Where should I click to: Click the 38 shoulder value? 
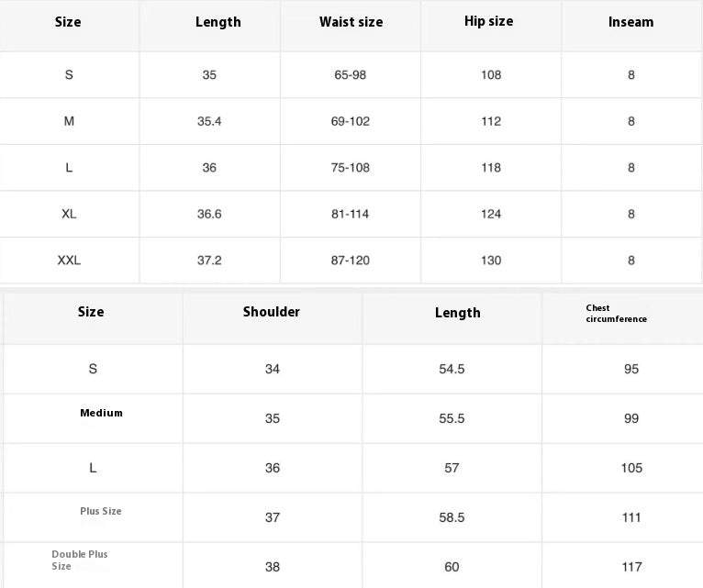pyautogui.click(x=273, y=567)
